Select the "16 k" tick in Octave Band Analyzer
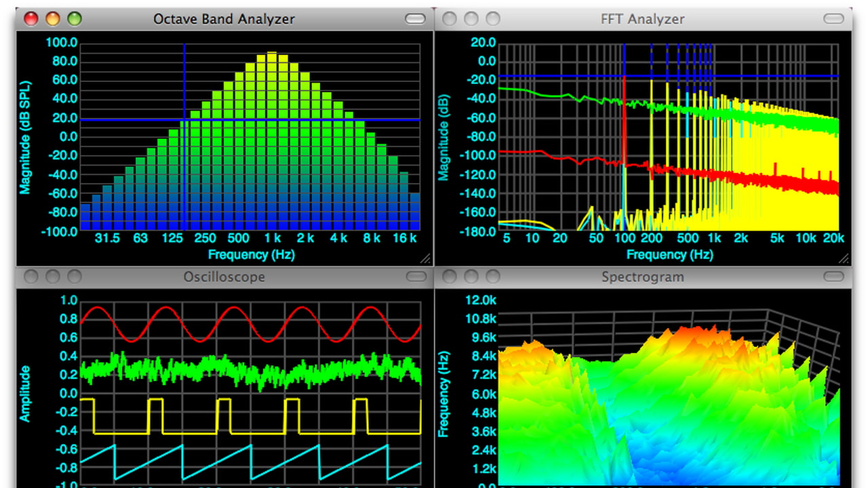The height and width of the screenshot is (488, 868). [x=404, y=238]
